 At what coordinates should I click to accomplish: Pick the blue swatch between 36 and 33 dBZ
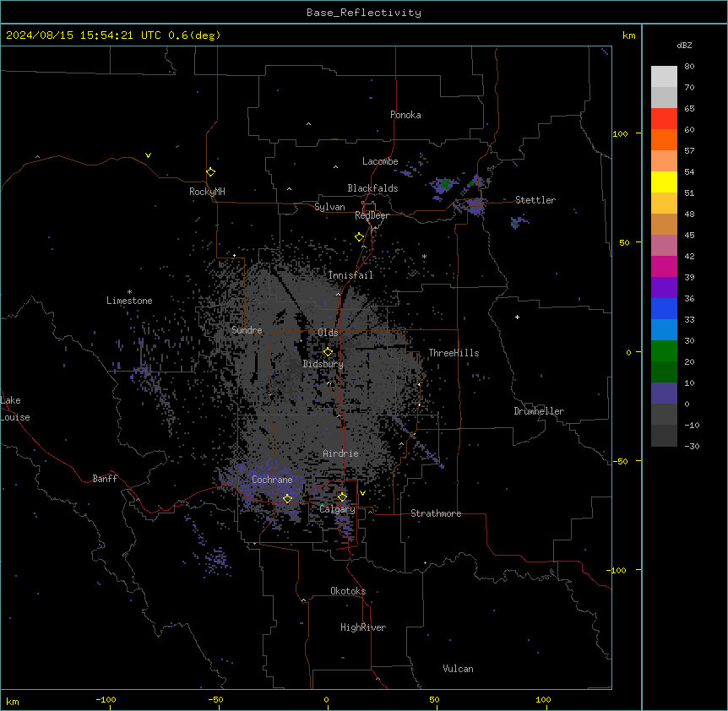point(664,308)
